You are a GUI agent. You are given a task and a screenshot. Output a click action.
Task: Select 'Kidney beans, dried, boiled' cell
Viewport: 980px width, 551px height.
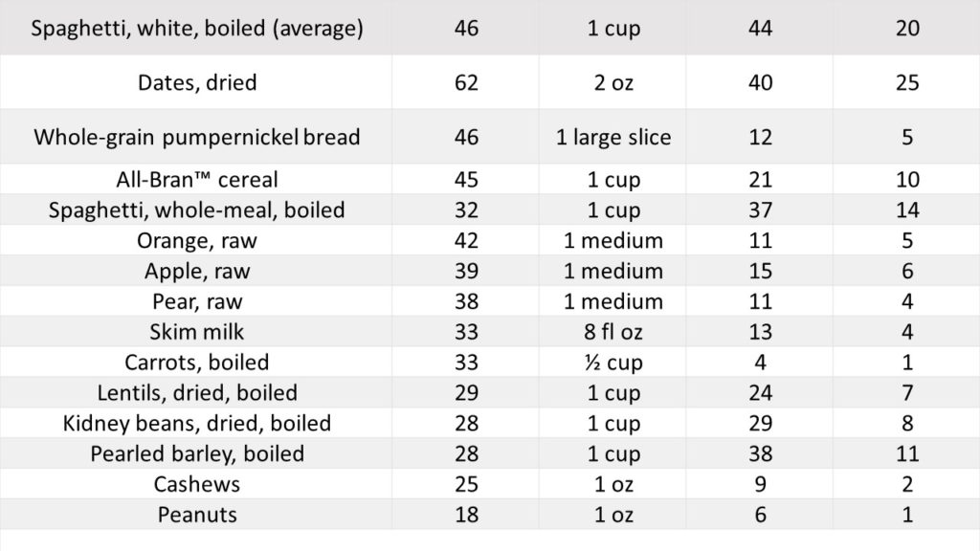[x=197, y=424]
